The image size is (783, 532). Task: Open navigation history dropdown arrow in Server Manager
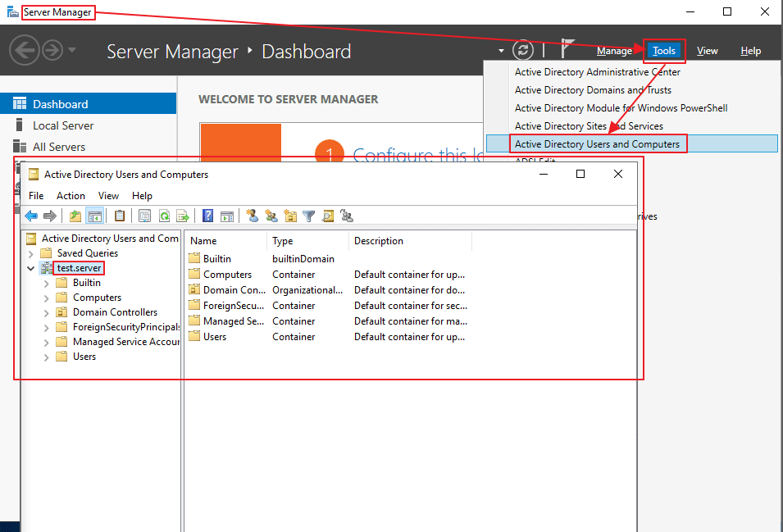pos(72,50)
